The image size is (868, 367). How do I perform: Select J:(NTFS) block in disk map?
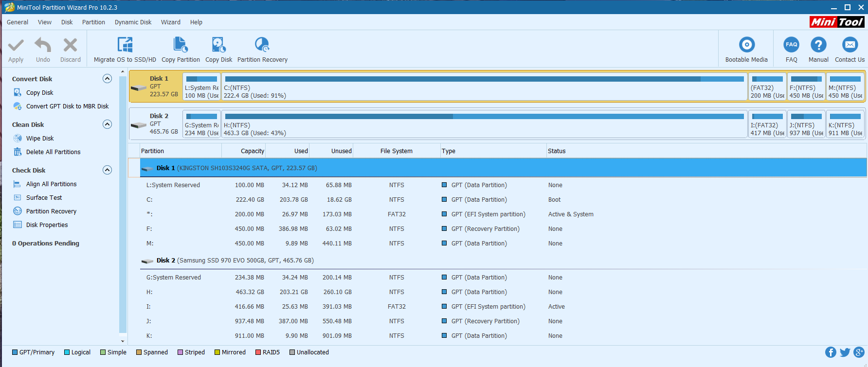click(x=806, y=124)
